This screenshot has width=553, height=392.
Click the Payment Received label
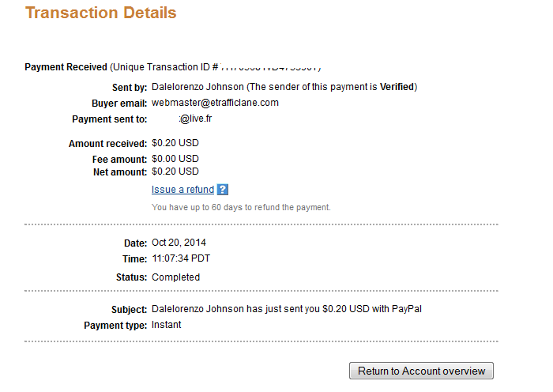click(66, 67)
